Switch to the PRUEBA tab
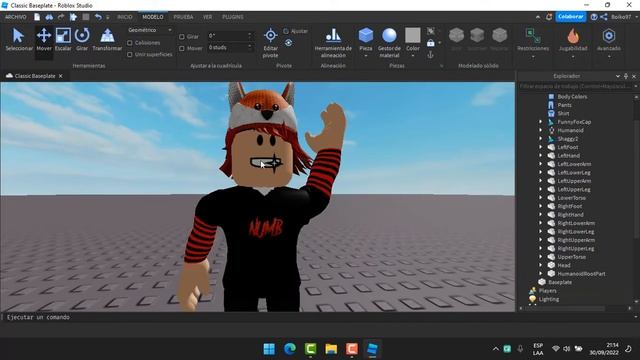Image resolution: width=640 pixels, height=360 pixels. point(183,17)
